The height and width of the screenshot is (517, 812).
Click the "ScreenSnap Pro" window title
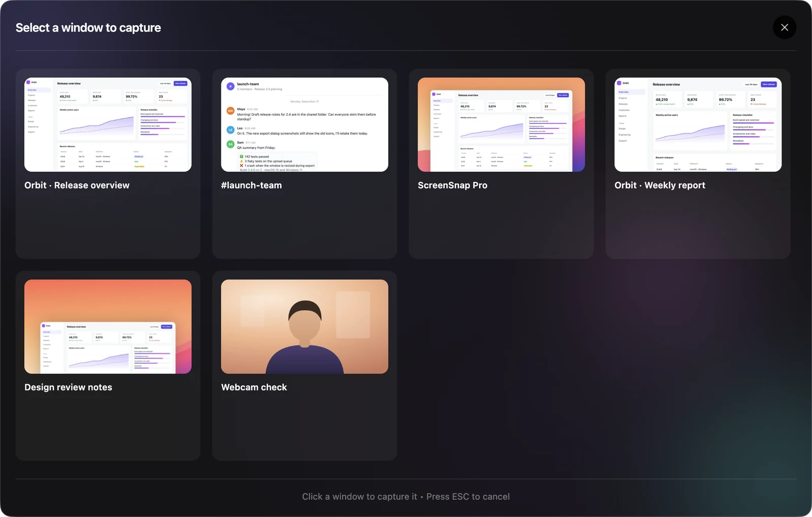(453, 185)
